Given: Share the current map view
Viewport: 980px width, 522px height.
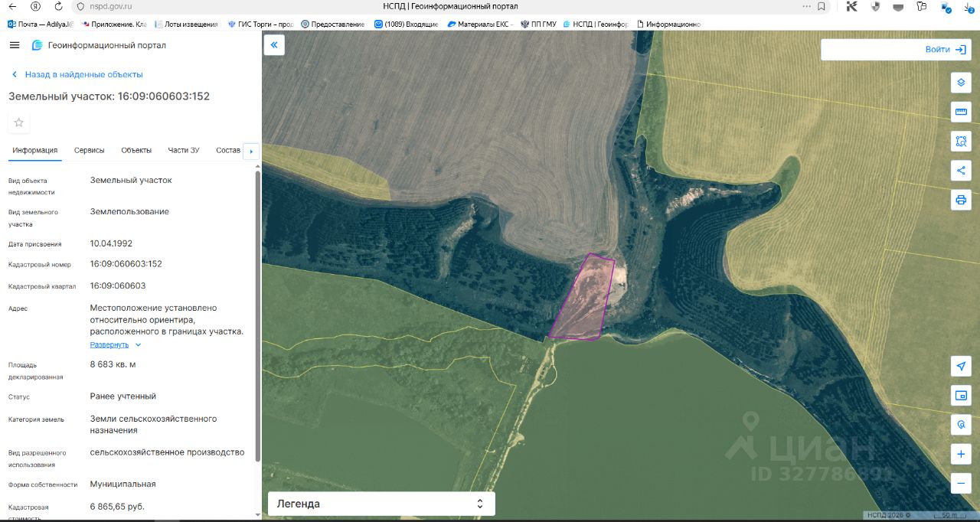Looking at the screenshot, I should [961, 170].
